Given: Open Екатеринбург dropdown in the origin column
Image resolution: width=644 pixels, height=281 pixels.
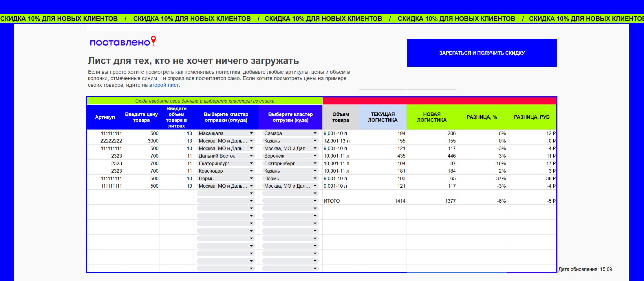Looking at the screenshot, I should [226, 163].
